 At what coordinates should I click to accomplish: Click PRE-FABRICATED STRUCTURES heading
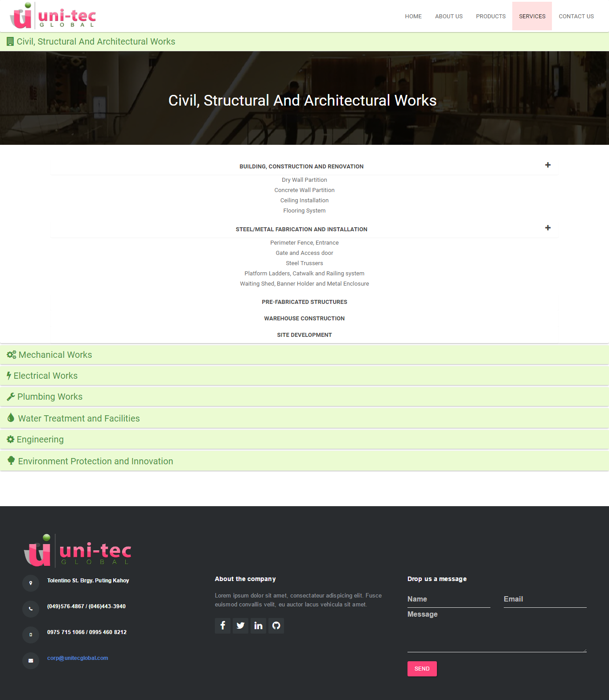[304, 302]
